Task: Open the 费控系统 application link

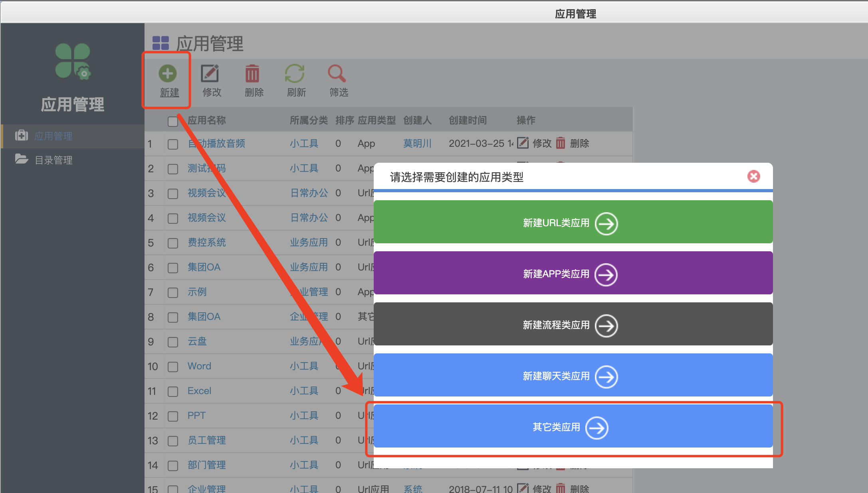Action: 207,243
